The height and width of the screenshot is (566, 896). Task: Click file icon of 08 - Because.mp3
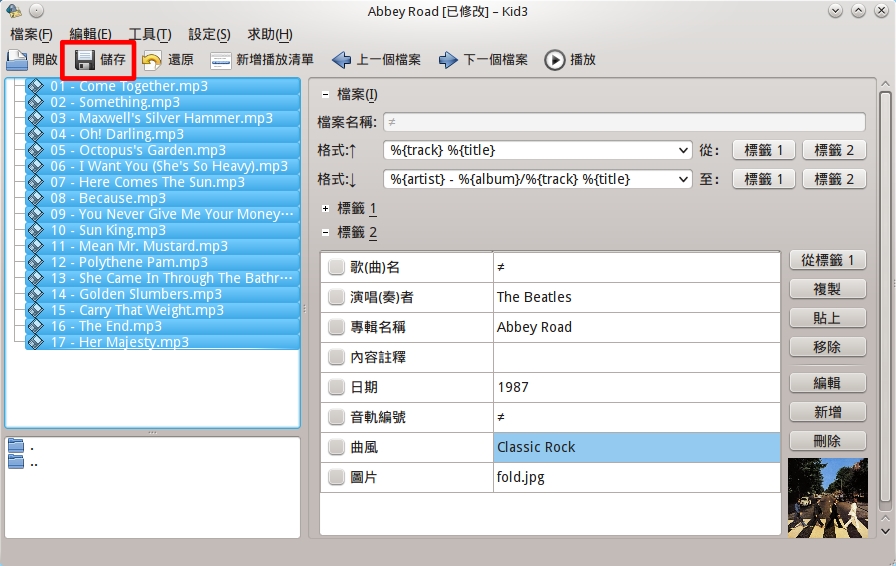(x=35, y=198)
